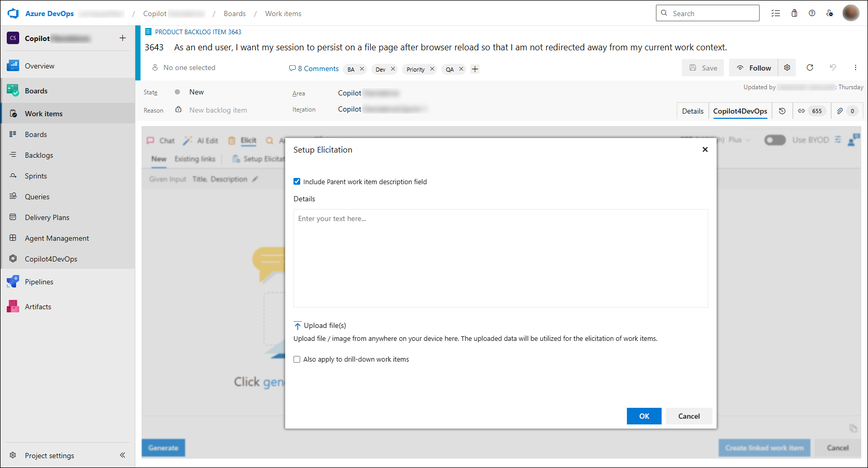The image size is (868, 468).
Task: Open the 8 Comments link
Action: coord(314,68)
